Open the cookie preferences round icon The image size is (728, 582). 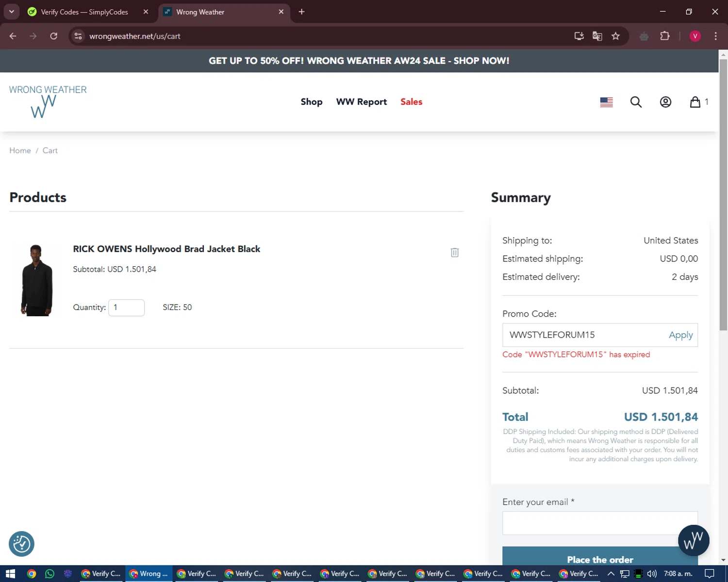click(21, 544)
